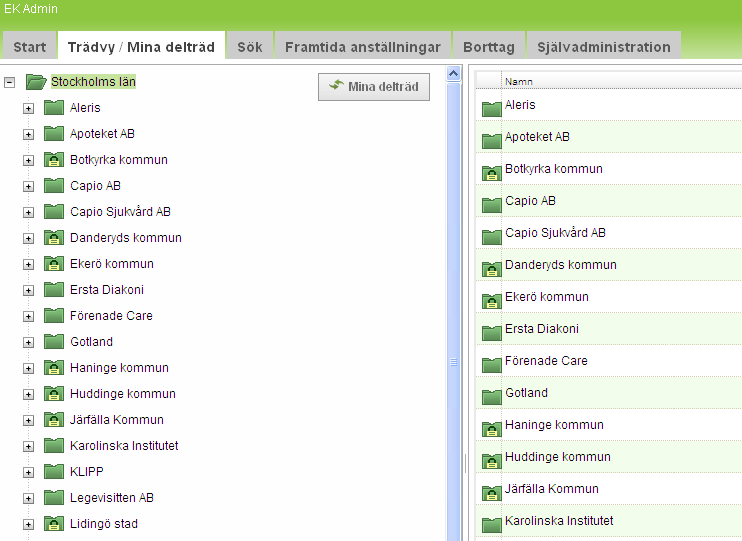Click the Gotland folder icon in the tree
This screenshot has width=742, height=541.
tap(53, 342)
